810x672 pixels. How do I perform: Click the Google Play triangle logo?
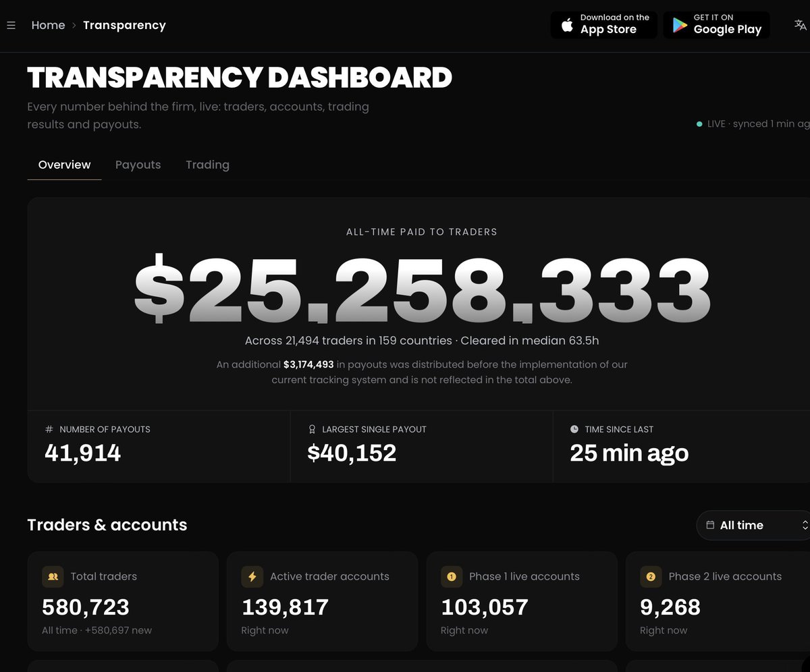(680, 25)
